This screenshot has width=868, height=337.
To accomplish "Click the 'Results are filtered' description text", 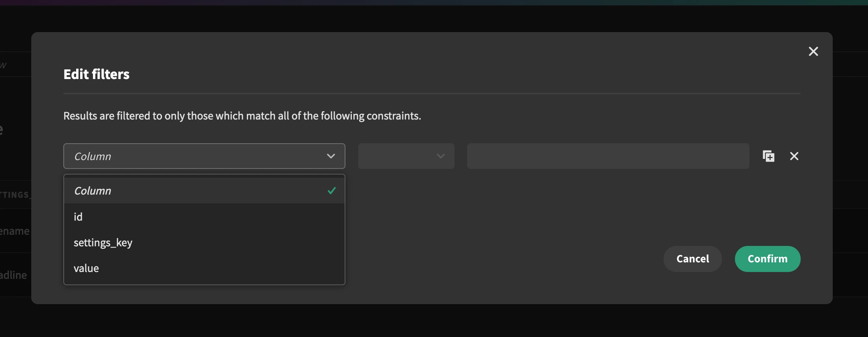I will (242, 116).
